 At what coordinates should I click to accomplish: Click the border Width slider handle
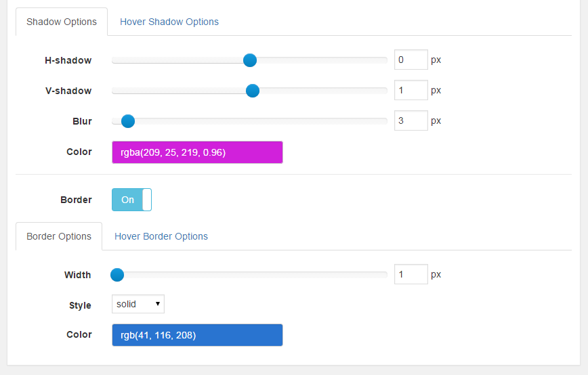click(117, 275)
